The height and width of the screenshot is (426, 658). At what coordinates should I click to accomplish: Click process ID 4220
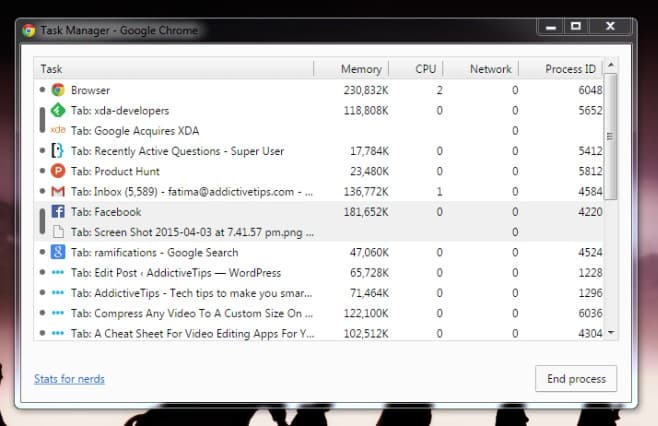(590, 212)
